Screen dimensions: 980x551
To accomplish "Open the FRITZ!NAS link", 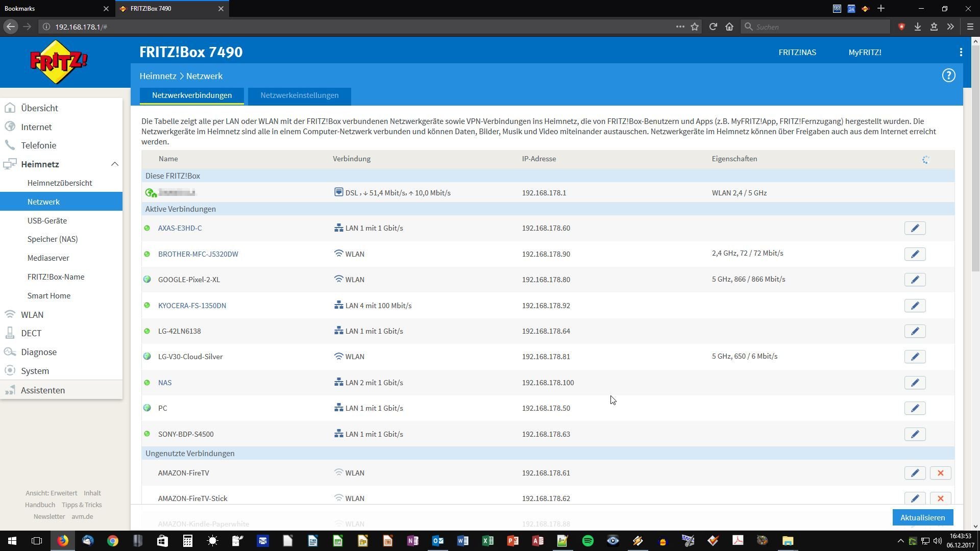I will (x=797, y=53).
